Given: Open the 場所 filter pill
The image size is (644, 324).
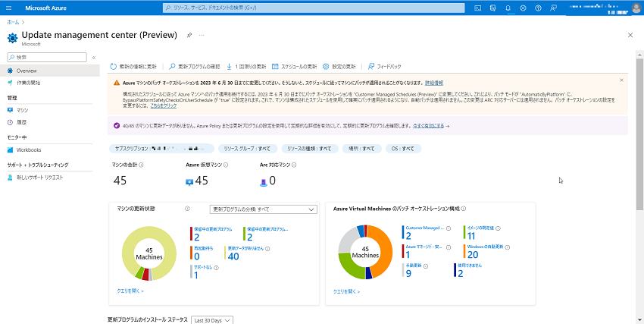Looking at the screenshot, I should pyautogui.click(x=362, y=149).
